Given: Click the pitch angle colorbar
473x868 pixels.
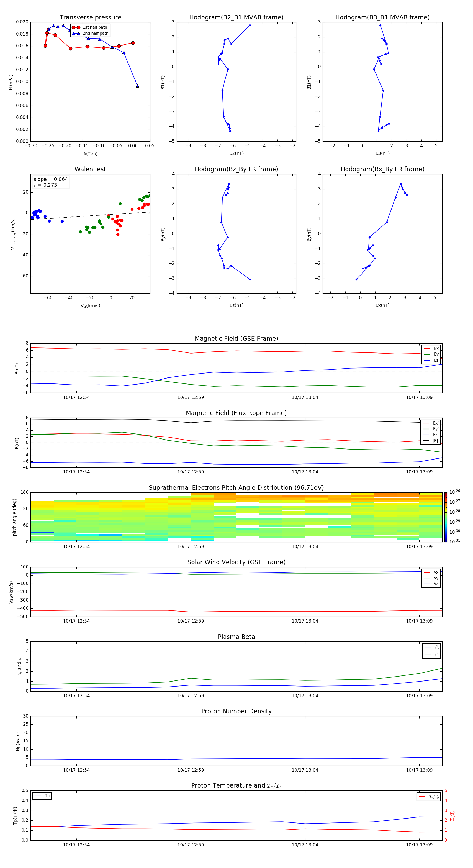Looking at the screenshot, I should [446, 517].
